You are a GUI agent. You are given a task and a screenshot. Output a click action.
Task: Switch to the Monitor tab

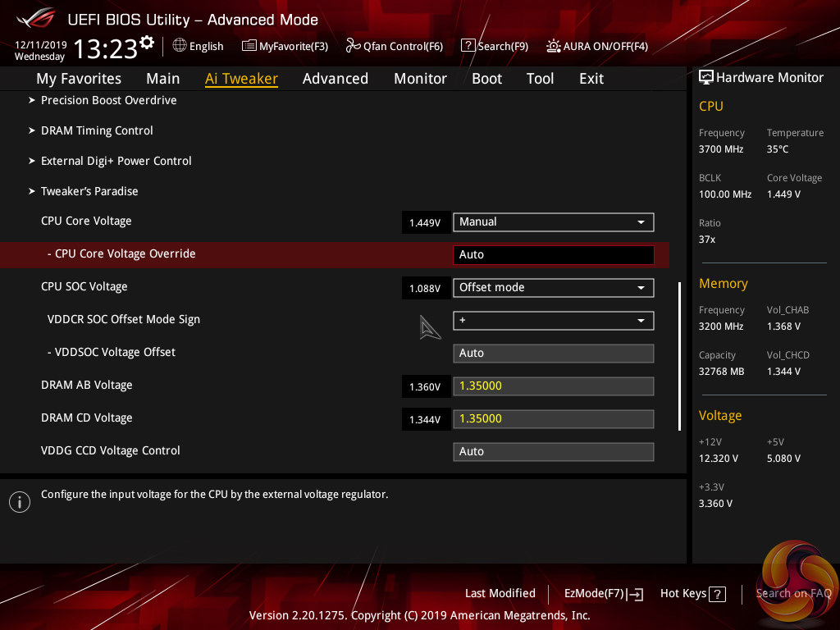(420, 79)
